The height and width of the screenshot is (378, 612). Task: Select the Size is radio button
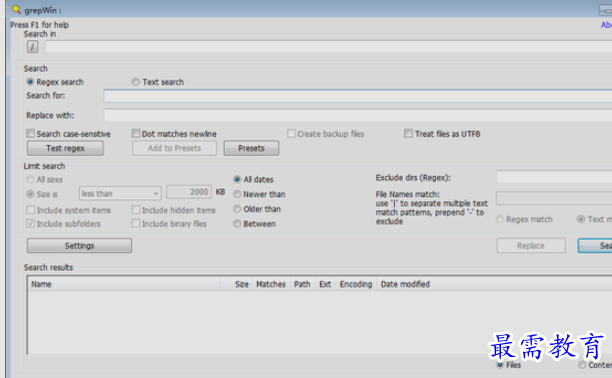(30, 194)
